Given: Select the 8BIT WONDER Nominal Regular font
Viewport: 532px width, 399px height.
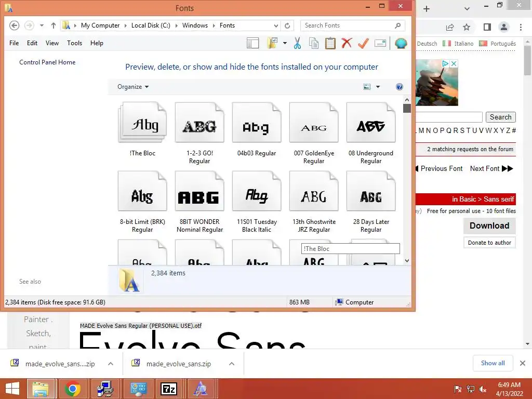Looking at the screenshot, I should tap(199, 202).
